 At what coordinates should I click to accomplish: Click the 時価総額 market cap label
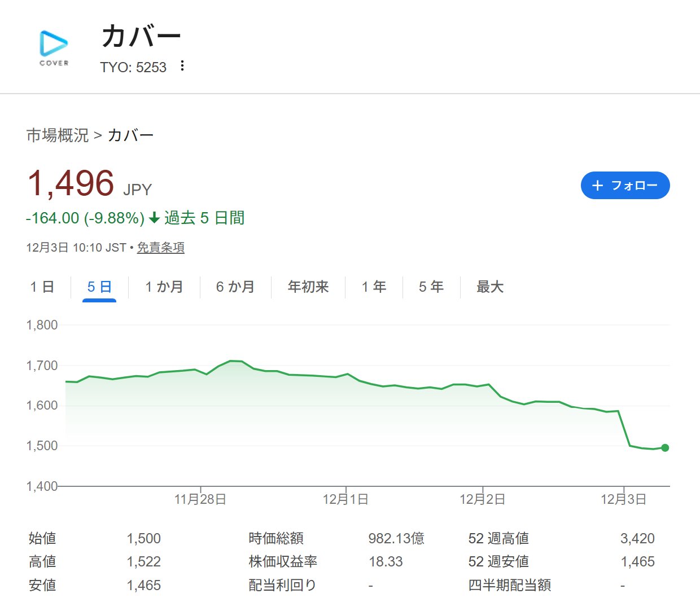coord(276,539)
